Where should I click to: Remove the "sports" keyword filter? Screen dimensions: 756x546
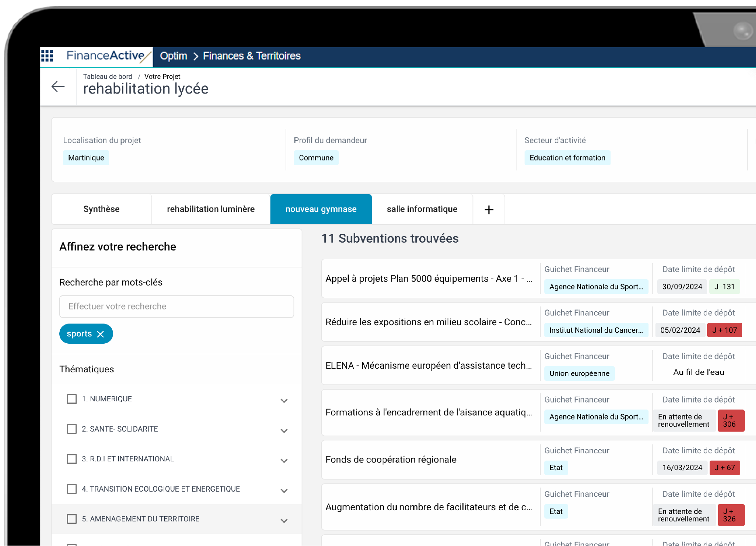(101, 334)
